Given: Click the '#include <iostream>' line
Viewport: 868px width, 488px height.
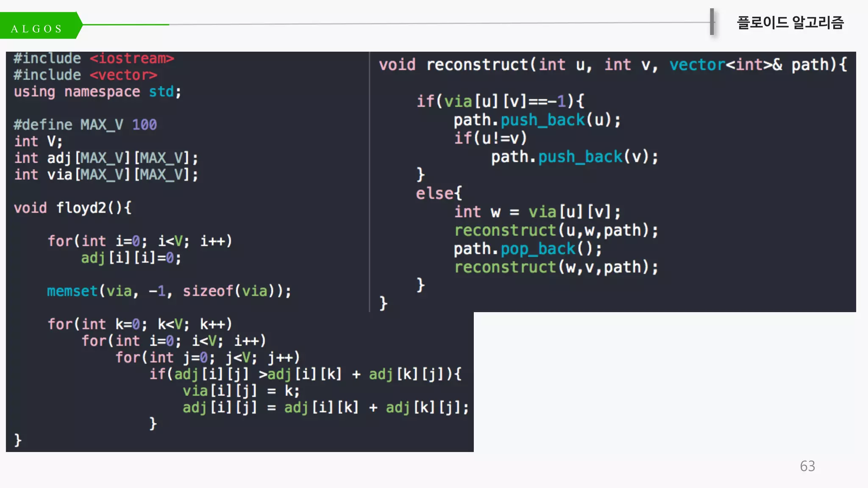Looking at the screenshot, I should click(94, 58).
